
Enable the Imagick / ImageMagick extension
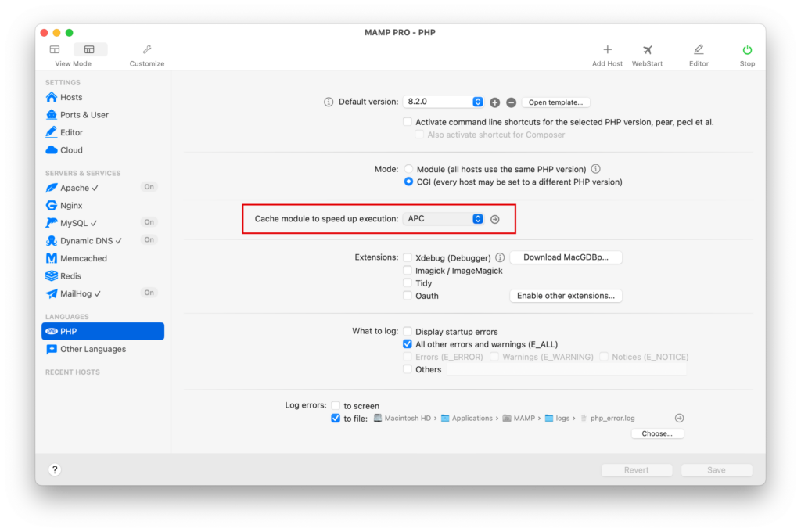(407, 271)
